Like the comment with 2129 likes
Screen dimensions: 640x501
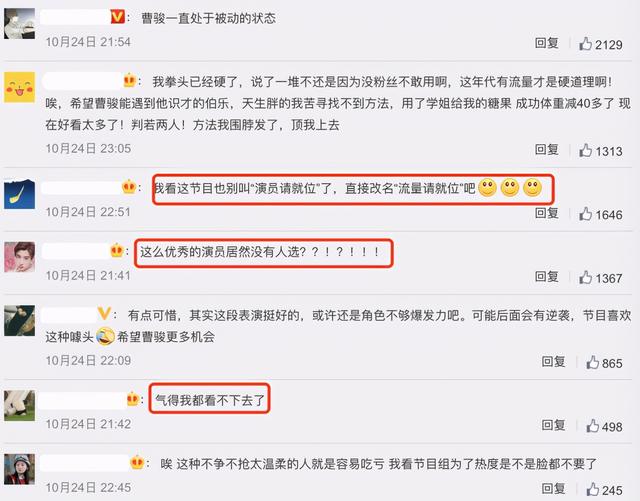coord(585,44)
